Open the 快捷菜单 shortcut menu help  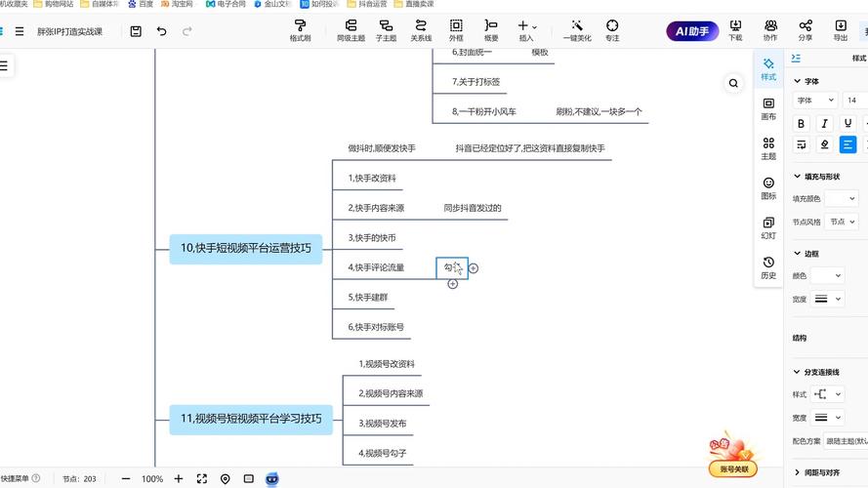click(x=36, y=478)
